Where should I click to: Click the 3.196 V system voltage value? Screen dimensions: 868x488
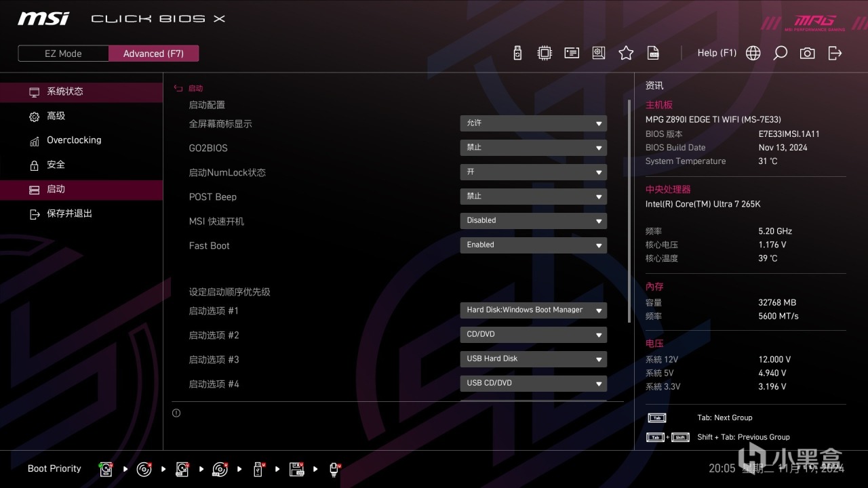772,387
